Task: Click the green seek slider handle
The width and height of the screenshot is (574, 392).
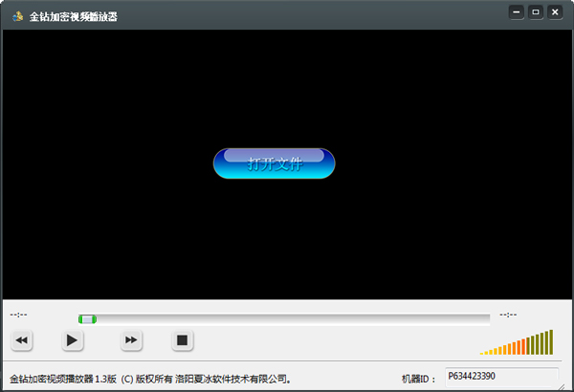Action: point(87,318)
